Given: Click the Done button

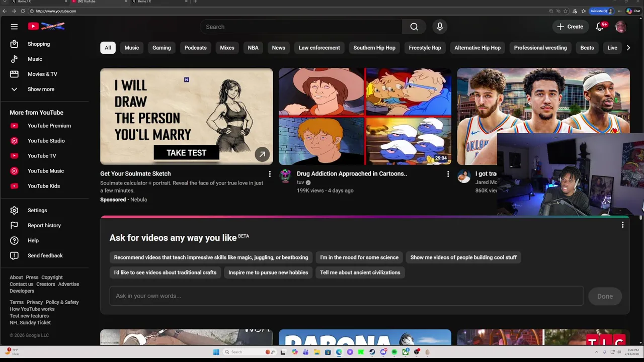Looking at the screenshot, I should pos(605,296).
